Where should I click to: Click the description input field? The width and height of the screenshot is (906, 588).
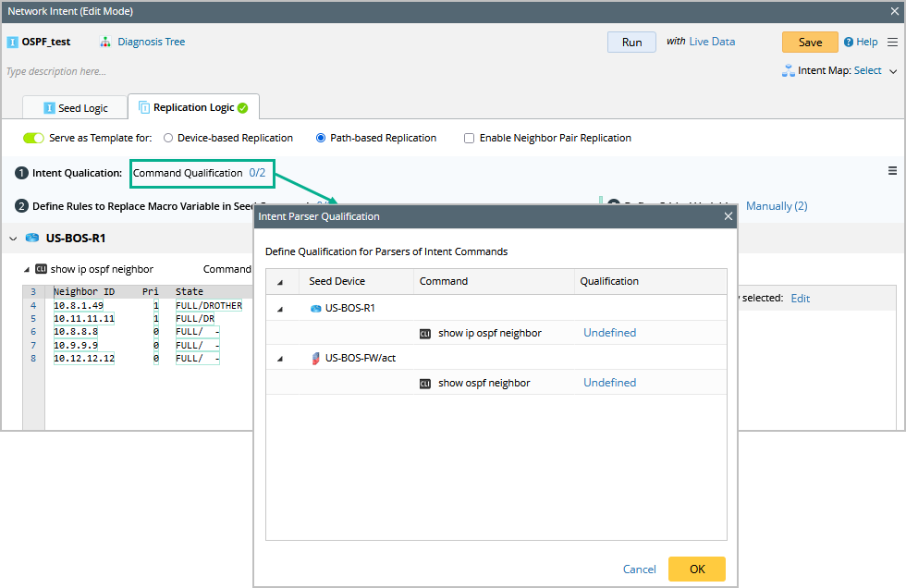[185, 71]
